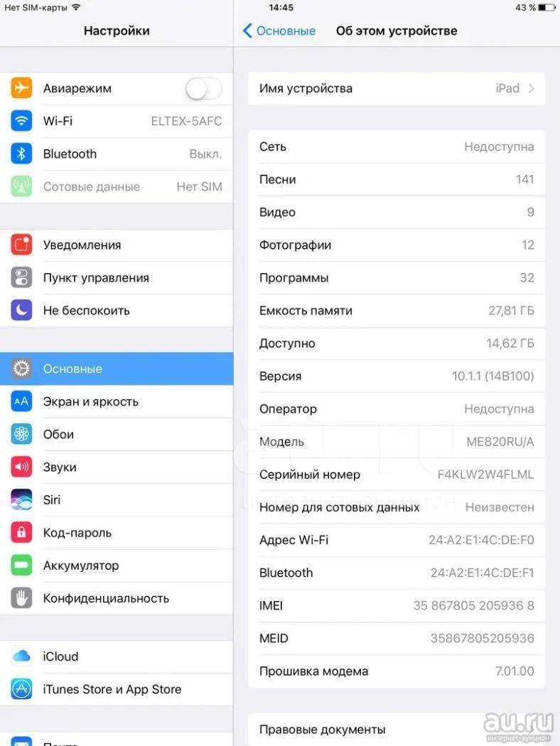Open Notifications via red Уведомления icon
The image size is (560, 746).
[21, 244]
